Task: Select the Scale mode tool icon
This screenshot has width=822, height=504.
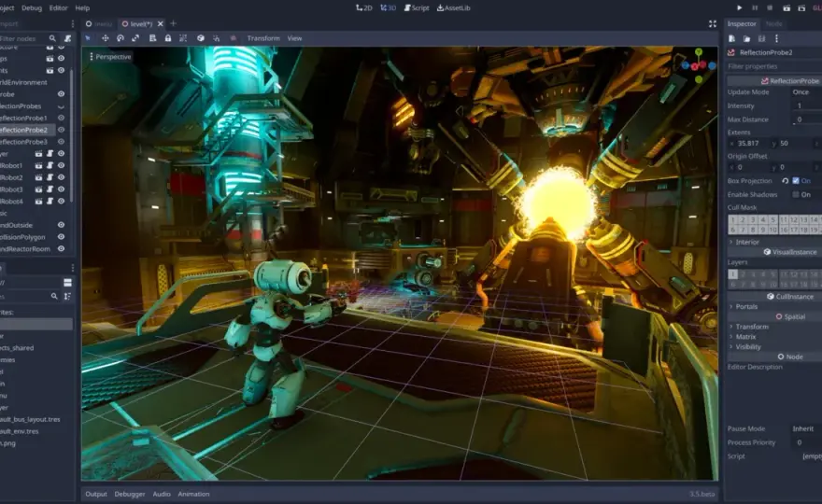Action: pos(135,38)
